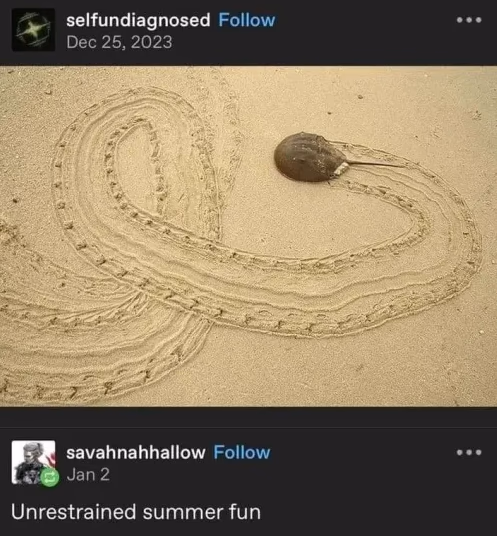
Task: Click the green reblog badge icon
Action: tap(50, 478)
